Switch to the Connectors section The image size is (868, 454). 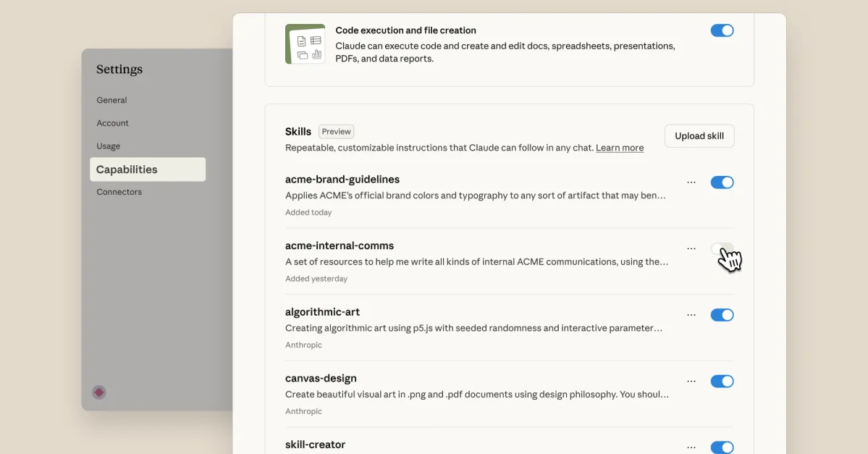coord(119,191)
